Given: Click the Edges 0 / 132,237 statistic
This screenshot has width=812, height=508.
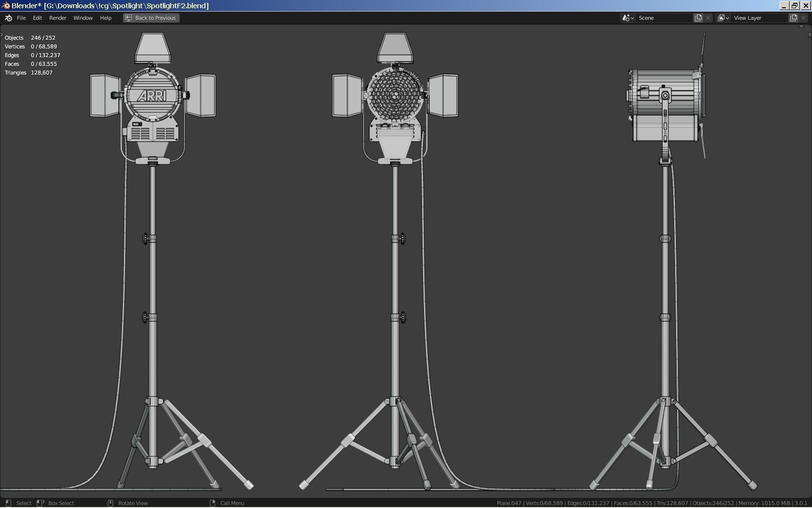Looking at the screenshot, I should (32, 55).
